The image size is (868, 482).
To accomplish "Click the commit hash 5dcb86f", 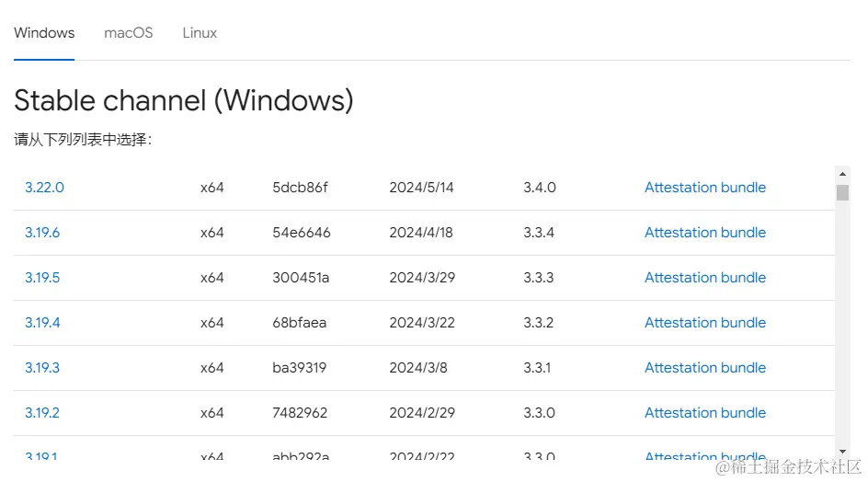I will coord(300,188).
